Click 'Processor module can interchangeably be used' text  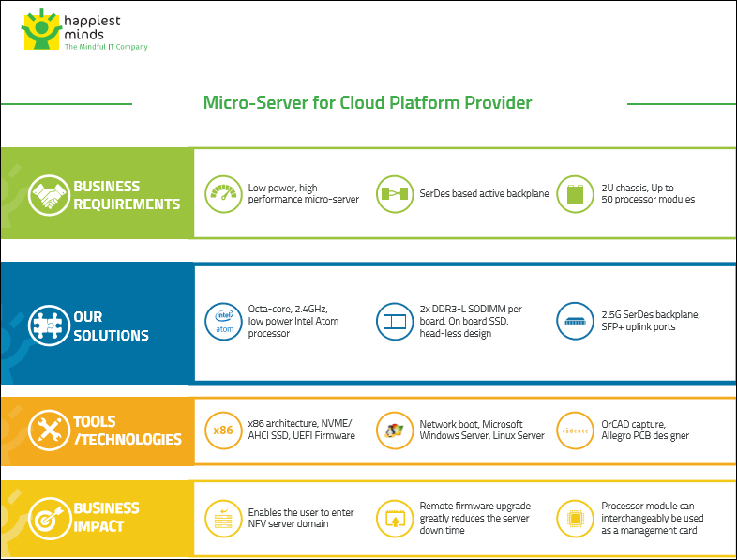653,512
